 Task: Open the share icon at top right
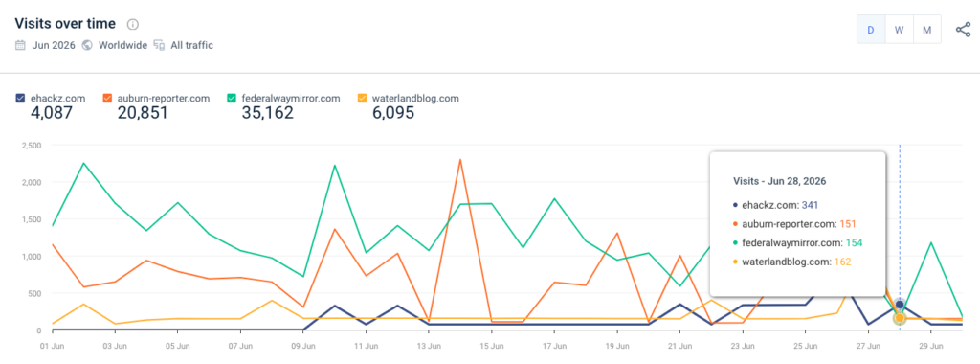click(x=963, y=30)
